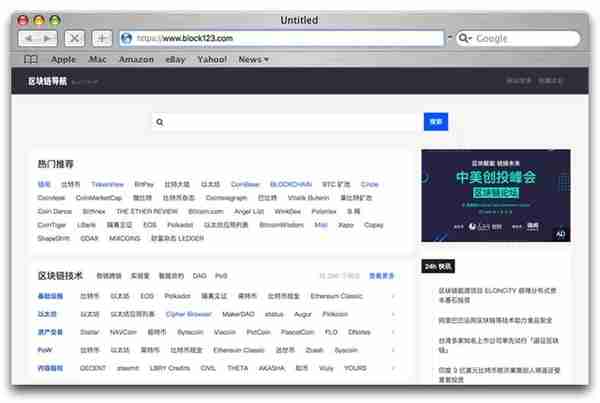
Task: Open the YOURS link
Action: coord(355,368)
